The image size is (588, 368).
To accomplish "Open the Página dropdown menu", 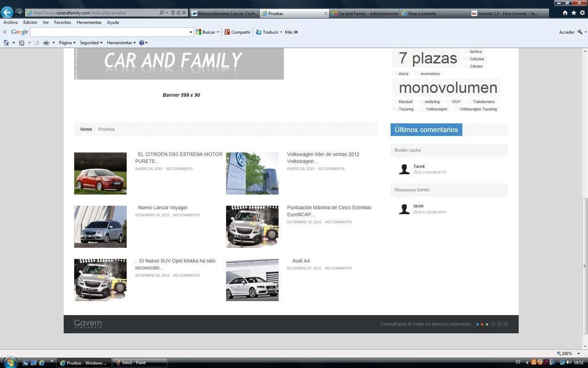I will tap(67, 43).
